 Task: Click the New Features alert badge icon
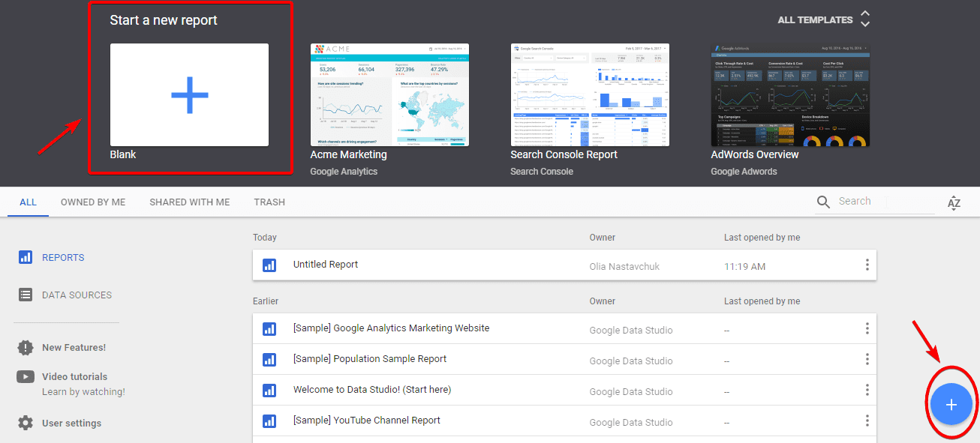tap(26, 347)
